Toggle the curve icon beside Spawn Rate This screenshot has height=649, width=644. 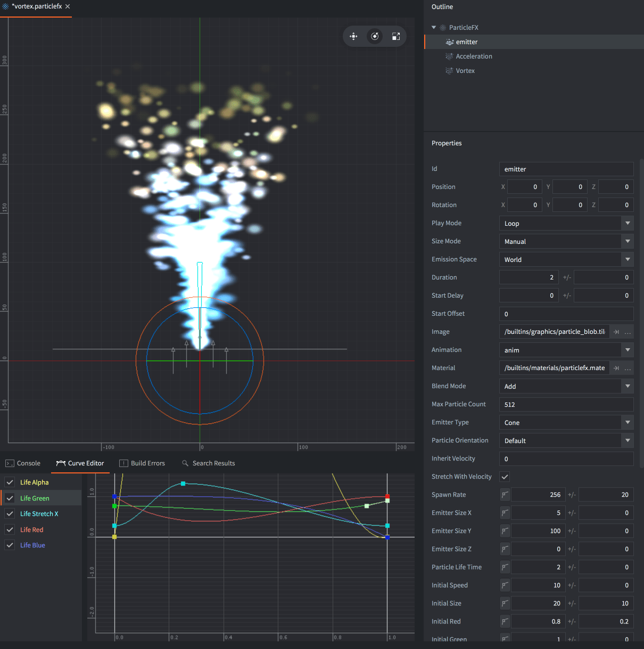(504, 495)
